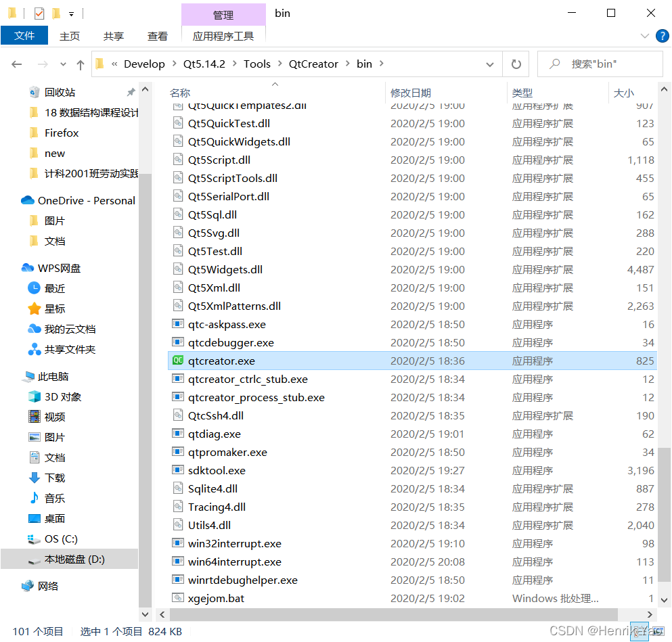The width and height of the screenshot is (672, 642).
Task: Click the refresh button in address bar
Action: click(516, 64)
